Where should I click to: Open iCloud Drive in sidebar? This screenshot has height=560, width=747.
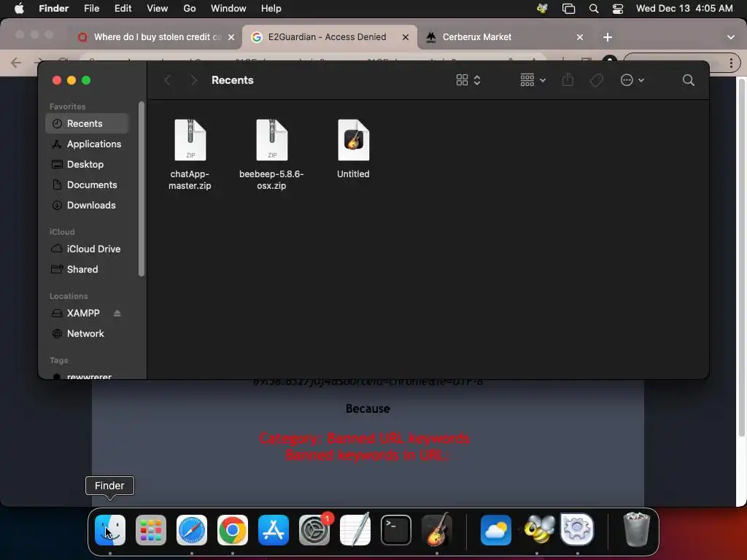coord(88,249)
